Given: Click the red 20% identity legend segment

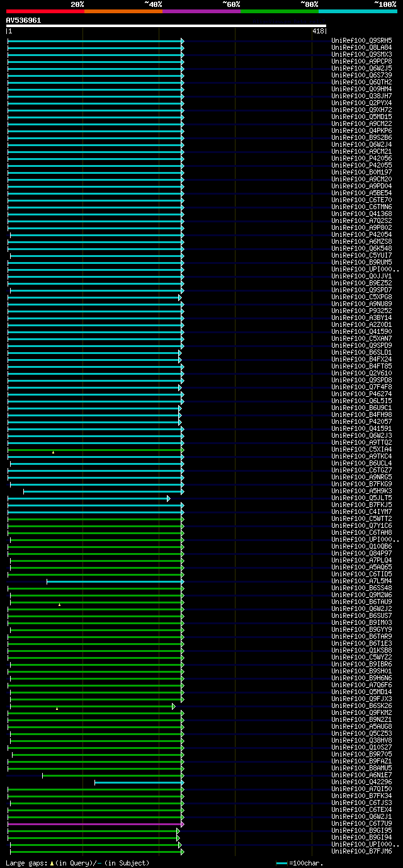Looking at the screenshot, I should coord(45,11).
